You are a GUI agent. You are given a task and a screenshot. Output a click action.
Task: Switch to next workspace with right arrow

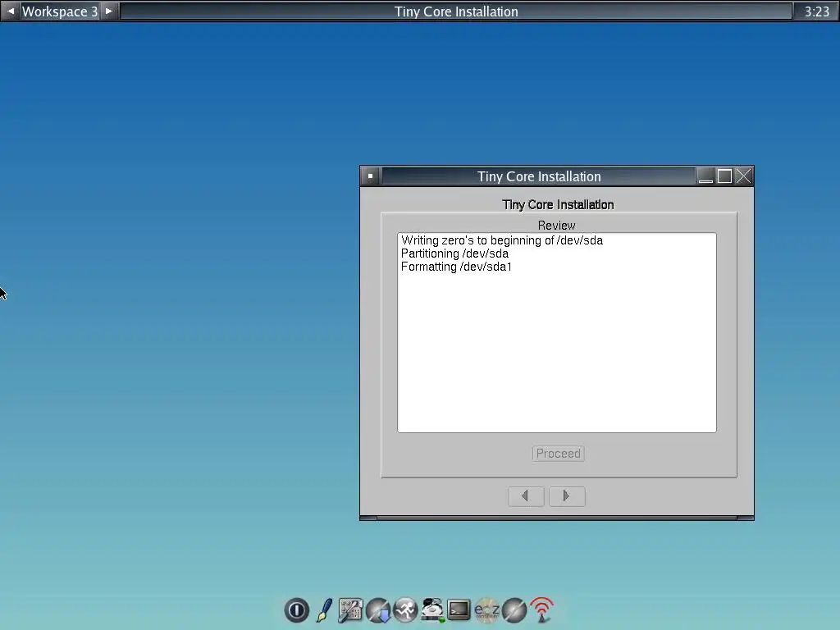[109, 11]
